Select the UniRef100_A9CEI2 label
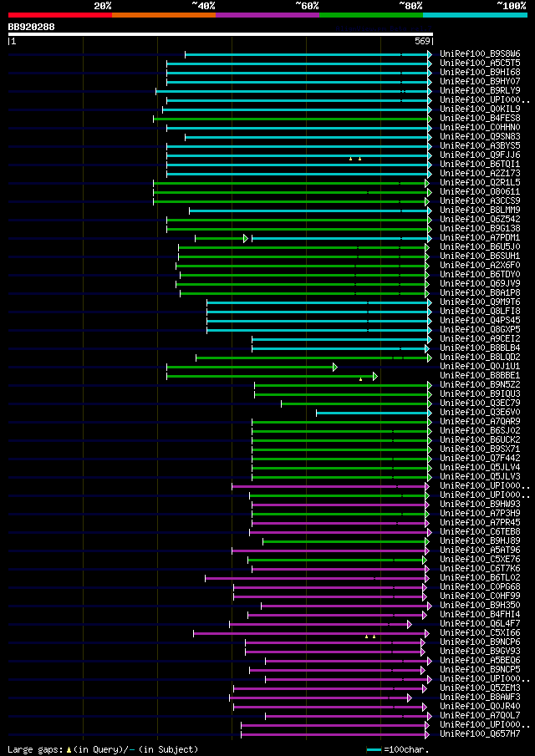The height and width of the screenshot is (756, 535). tap(480, 338)
